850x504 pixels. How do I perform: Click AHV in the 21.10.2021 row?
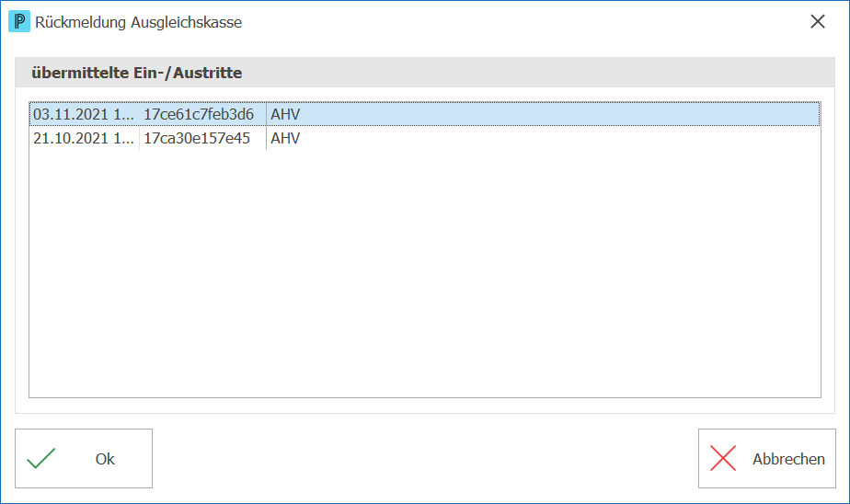(285, 138)
